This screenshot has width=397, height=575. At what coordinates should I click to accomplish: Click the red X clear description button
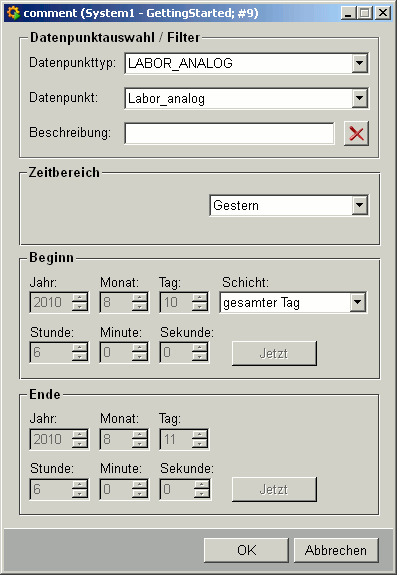[x=356, y=134]
